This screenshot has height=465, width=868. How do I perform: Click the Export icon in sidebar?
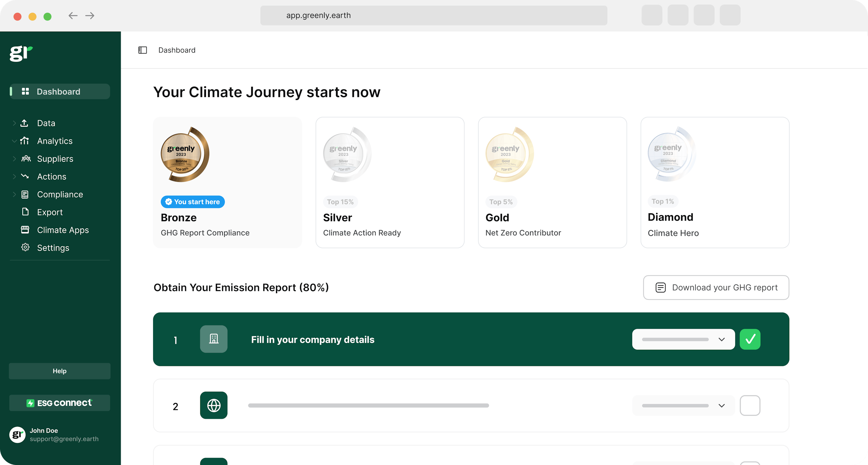point(25,212)
